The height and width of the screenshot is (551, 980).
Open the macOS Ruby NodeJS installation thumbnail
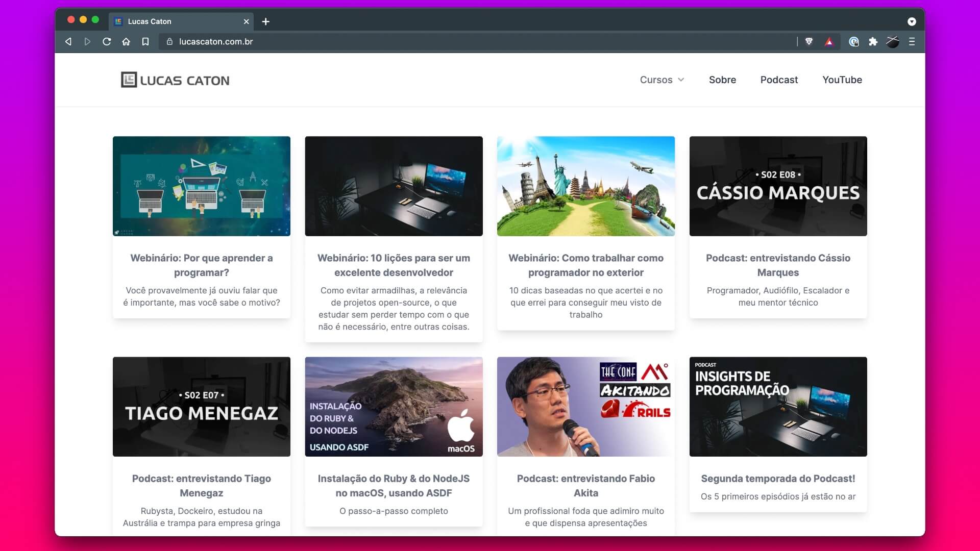[x=394, y=407]
